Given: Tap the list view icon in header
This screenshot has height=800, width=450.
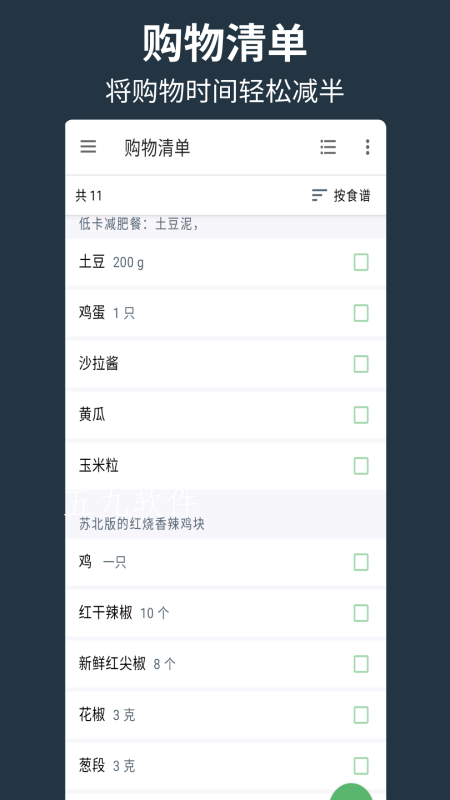Looking at the screenshot, I should pos(328,147).
